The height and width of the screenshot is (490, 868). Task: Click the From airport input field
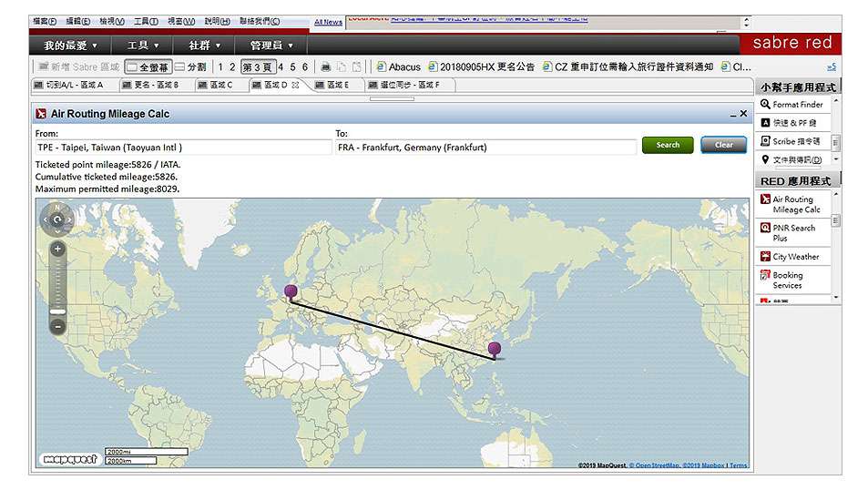point(183,148)
